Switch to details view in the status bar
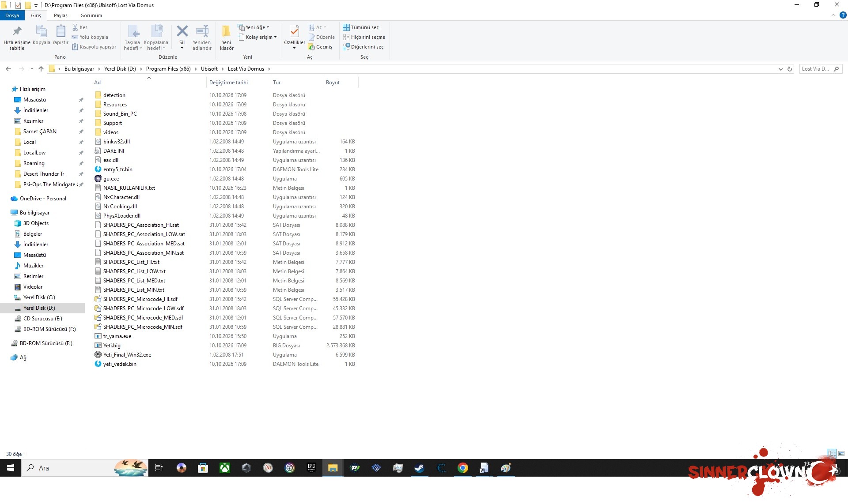This screenshot has height=504, width=848. [x=832, y=454]
